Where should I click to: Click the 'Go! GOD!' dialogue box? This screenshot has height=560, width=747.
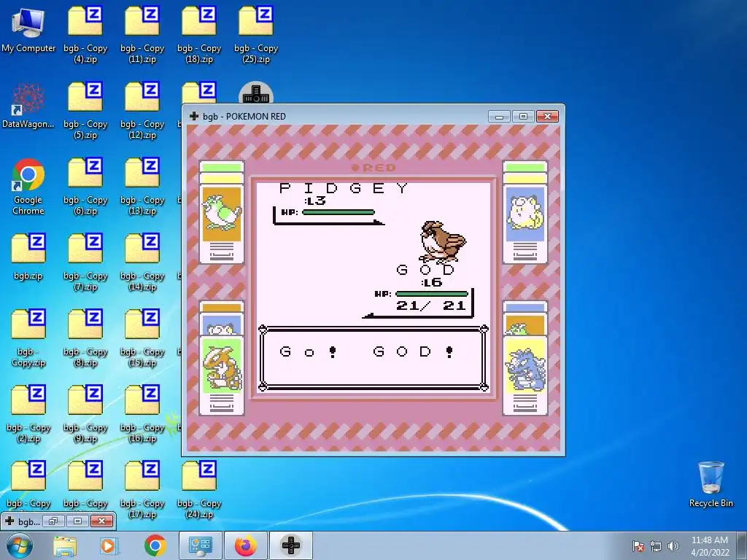373,358
